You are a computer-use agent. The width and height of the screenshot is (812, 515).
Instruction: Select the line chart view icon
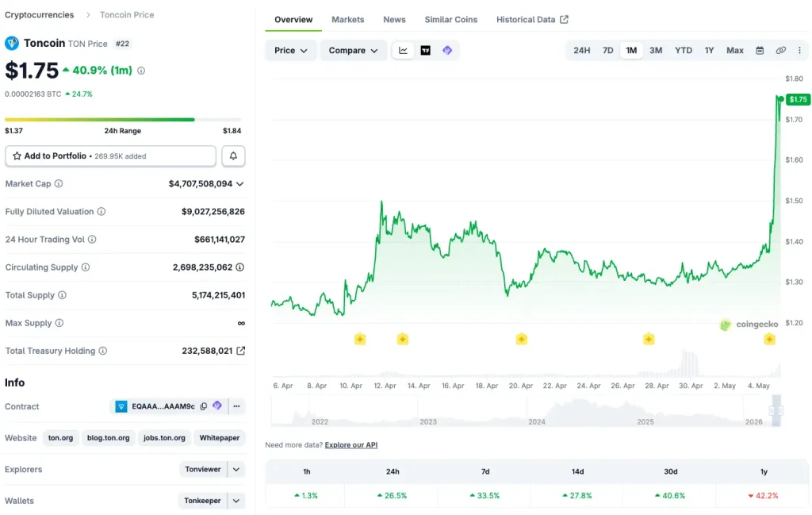403,50
